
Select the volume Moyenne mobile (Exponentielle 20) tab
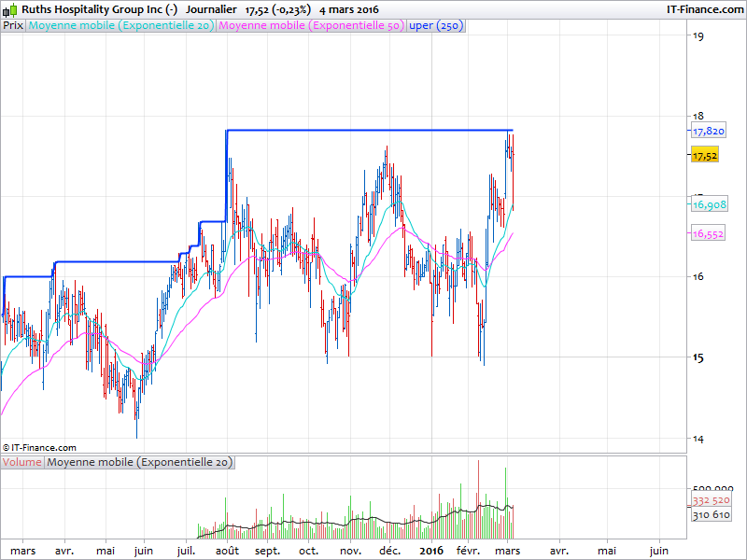(139, 462)
